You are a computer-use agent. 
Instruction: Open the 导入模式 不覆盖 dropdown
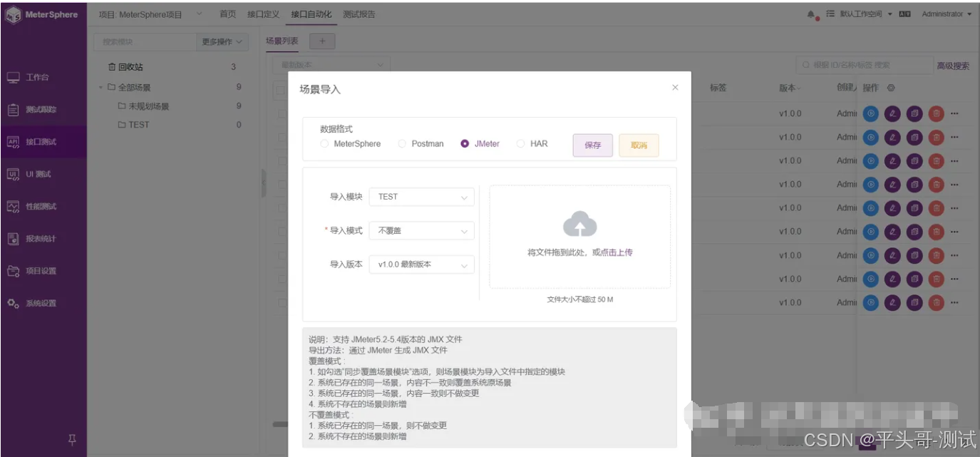tap(421, 231)
